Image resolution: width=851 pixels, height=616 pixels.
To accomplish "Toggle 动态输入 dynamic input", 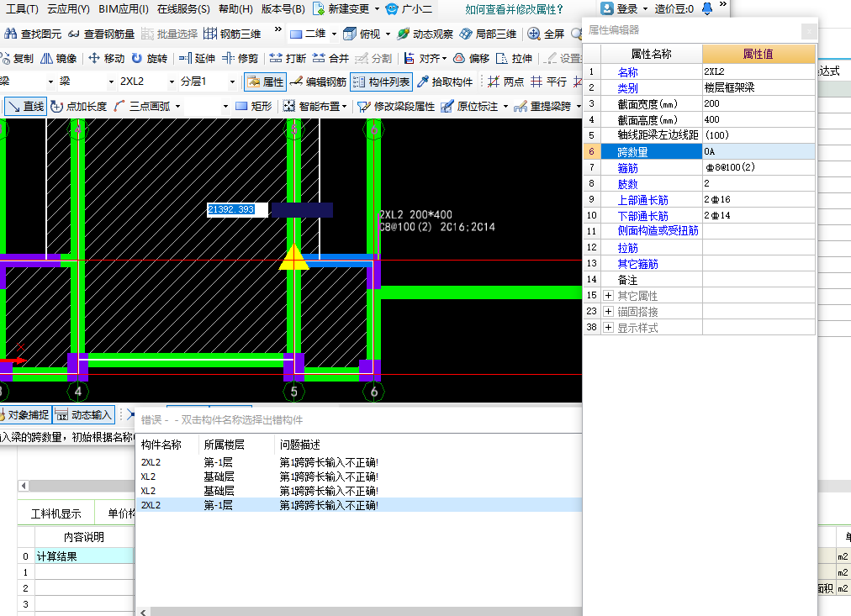I will (84, 415).
